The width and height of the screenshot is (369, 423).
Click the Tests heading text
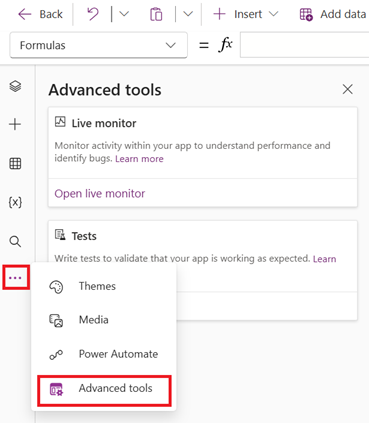tap(84, 236)
